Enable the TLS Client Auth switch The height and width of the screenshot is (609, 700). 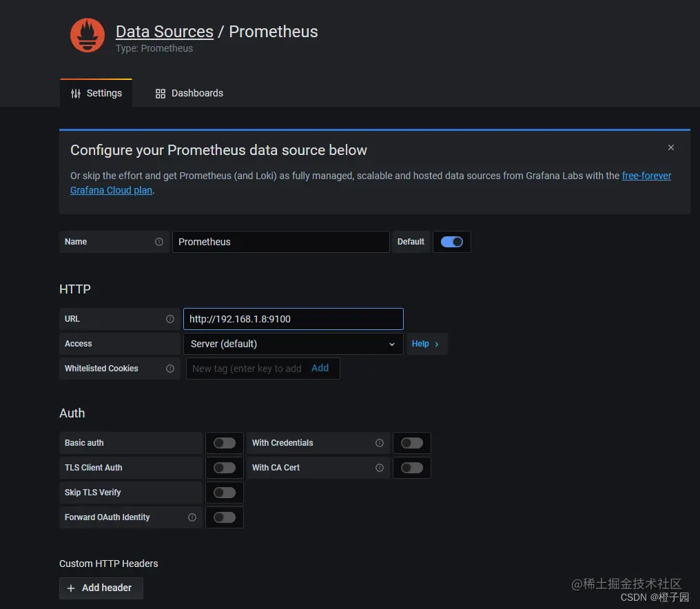pos(224,468)
